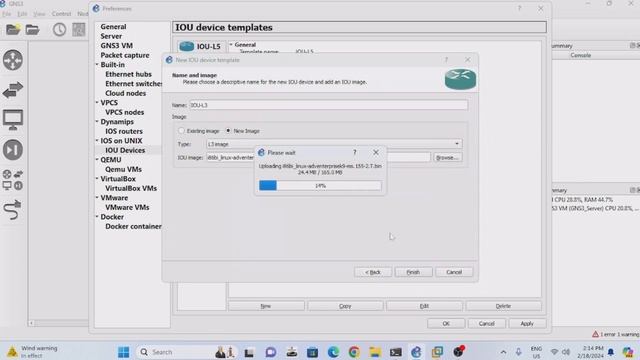Click the help icon in Please wait dialog
This screenshot has width=640, height=360.
(355, 152)
